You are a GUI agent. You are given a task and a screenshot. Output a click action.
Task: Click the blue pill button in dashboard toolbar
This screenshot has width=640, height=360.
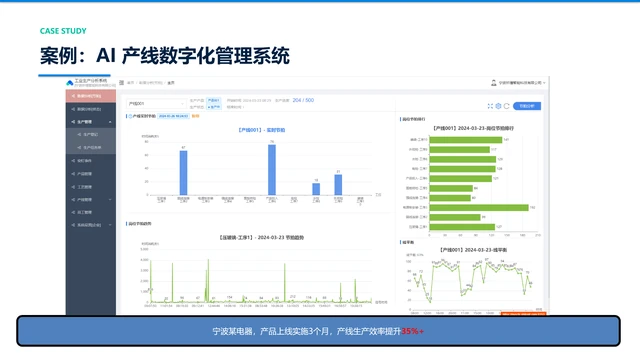pos(527,106)
